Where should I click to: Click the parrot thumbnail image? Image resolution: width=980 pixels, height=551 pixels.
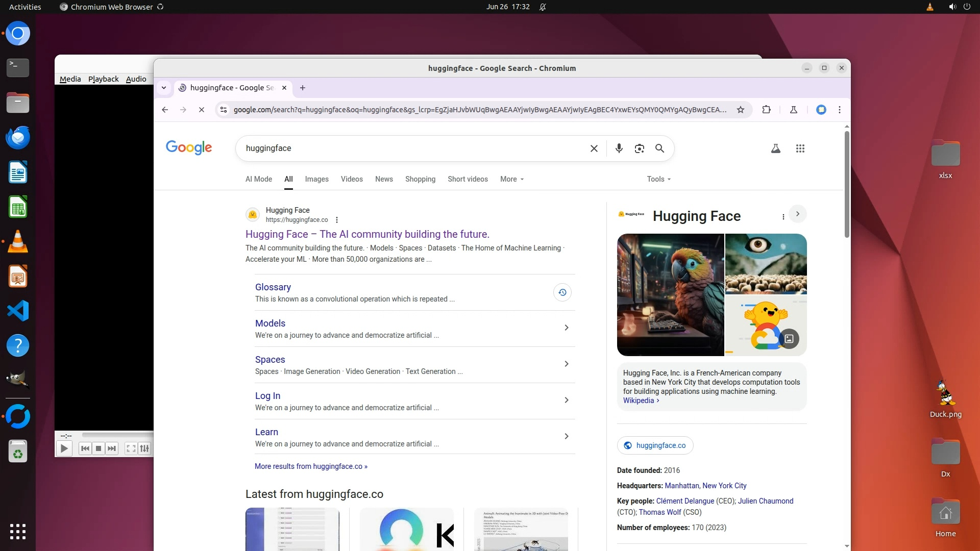click(x=670, y=294)
